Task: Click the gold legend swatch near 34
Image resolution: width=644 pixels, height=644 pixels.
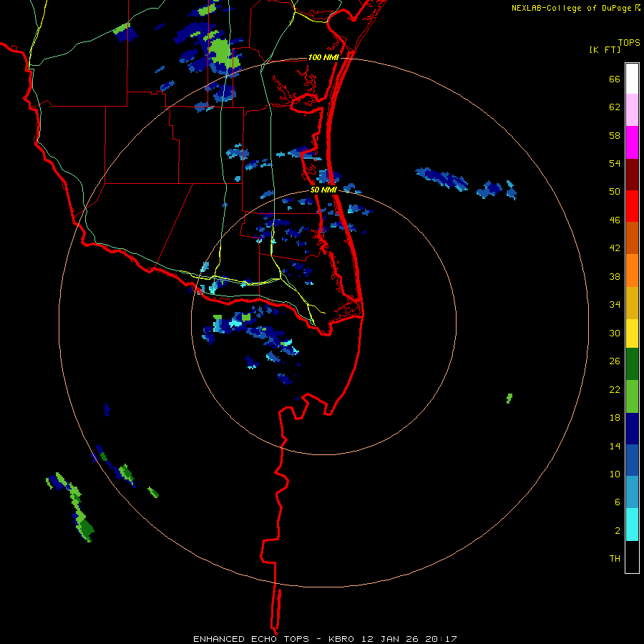Action: (632, 303)
